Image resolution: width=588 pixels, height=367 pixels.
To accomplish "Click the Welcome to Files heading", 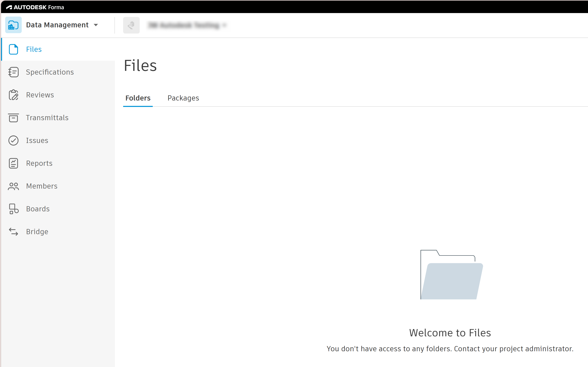I will [x=450, y=333].
